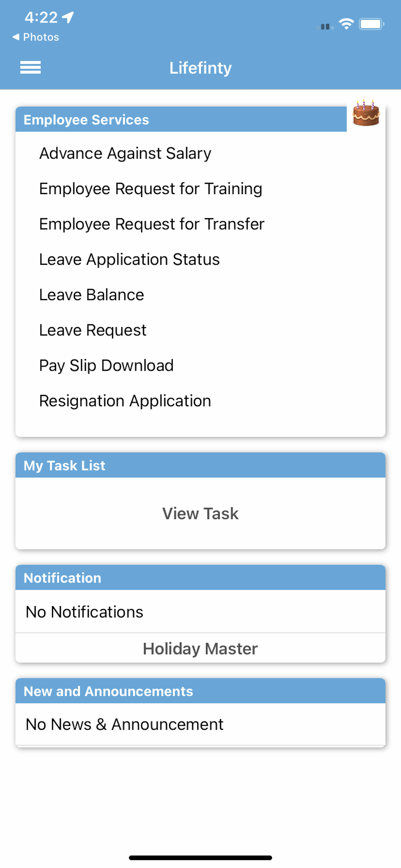Tap the Wi-Fi status icon
401x868 pixels.
(x=346, y=24)
